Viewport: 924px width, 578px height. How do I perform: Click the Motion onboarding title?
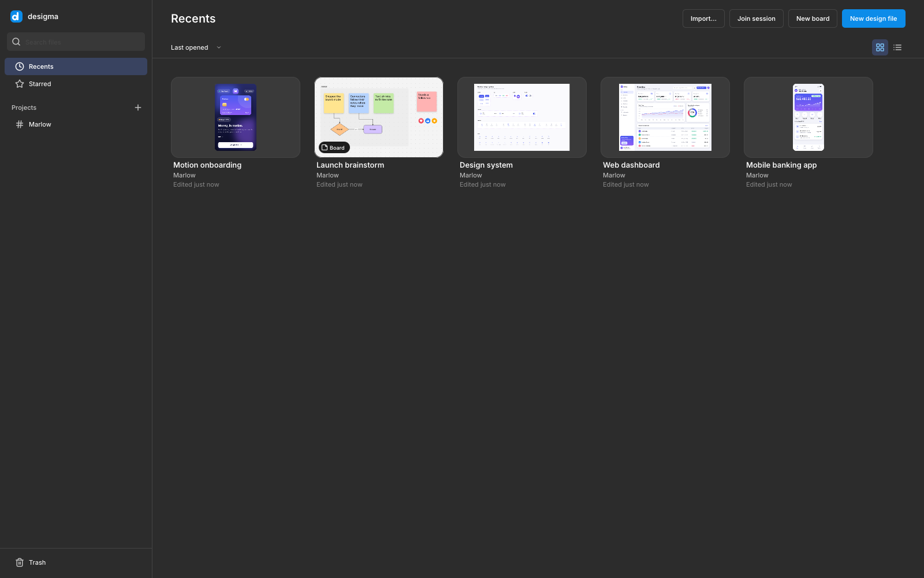tap(207, 165)
